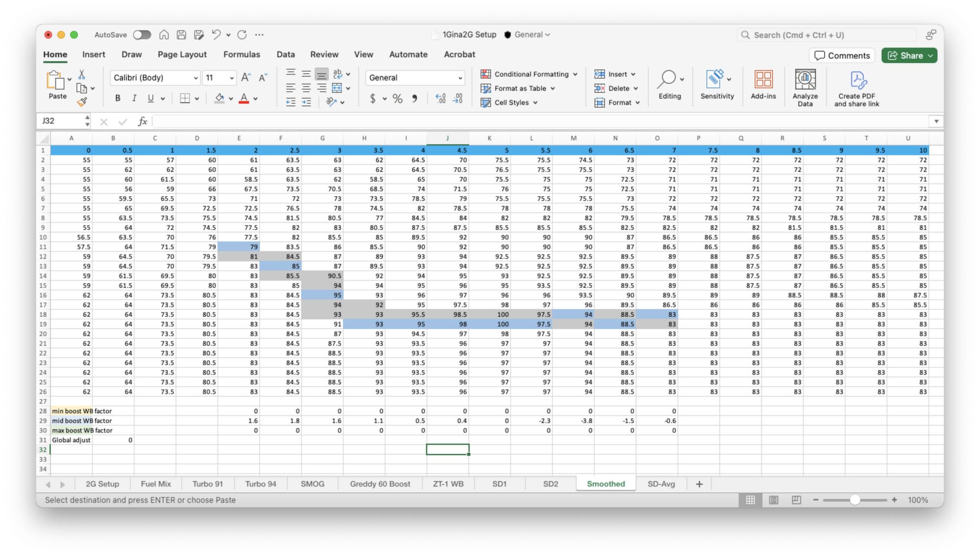Click the Cut scissors icon
The height and width of the screenshot is (555, 980).
click(82, 74)
